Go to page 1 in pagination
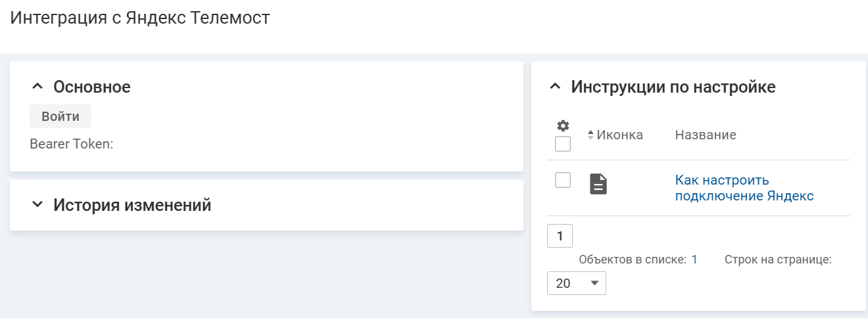Screen dimensions: 868x318 (560, 236)
